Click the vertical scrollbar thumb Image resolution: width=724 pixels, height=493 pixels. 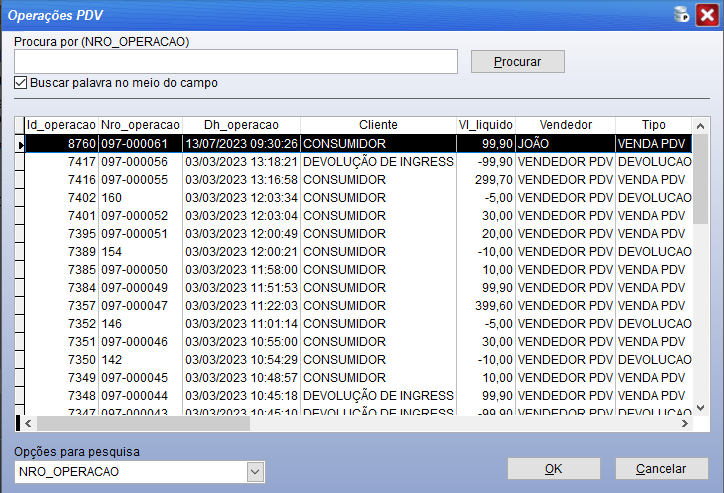pos(700,179)
